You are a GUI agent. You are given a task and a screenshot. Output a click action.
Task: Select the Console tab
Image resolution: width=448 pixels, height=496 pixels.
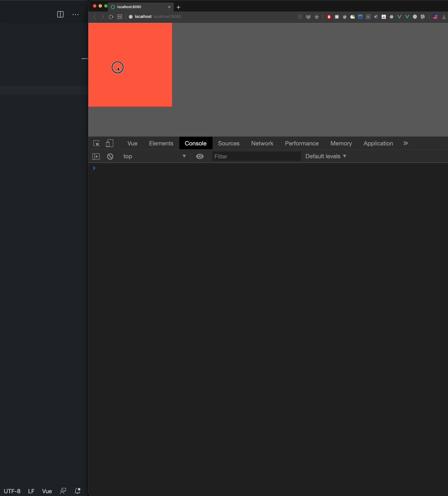pos(196,143)
